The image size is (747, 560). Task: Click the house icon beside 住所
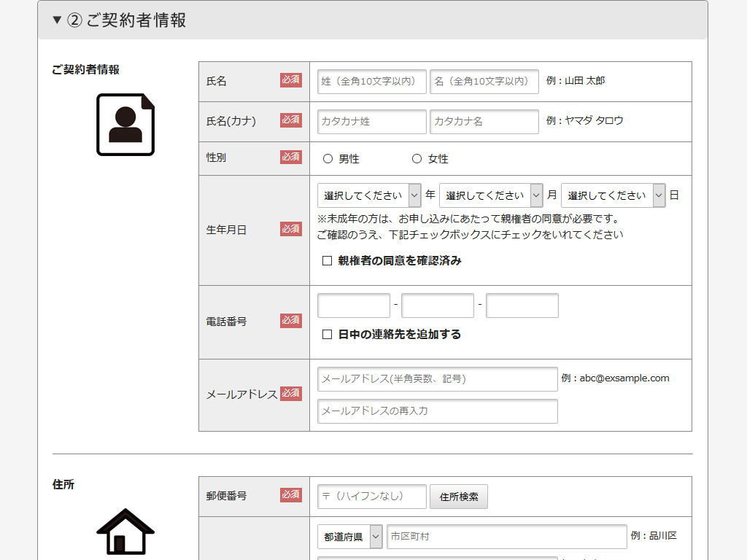(125, 532)
